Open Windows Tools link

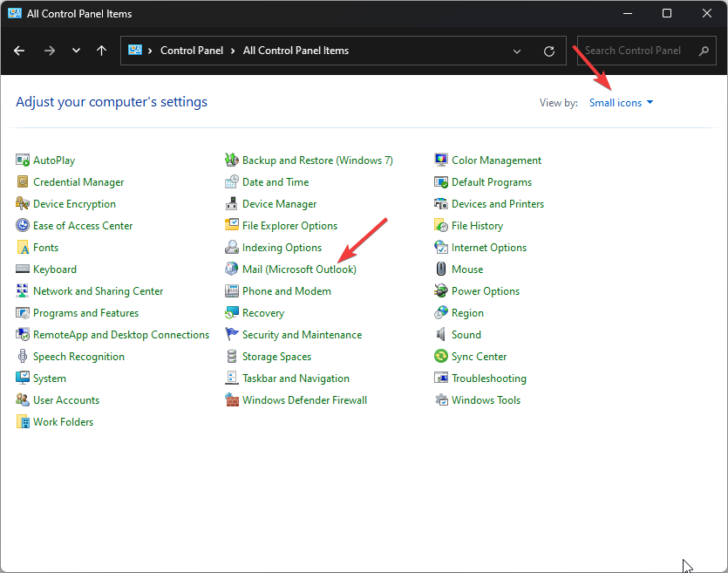tap(486, 400)
